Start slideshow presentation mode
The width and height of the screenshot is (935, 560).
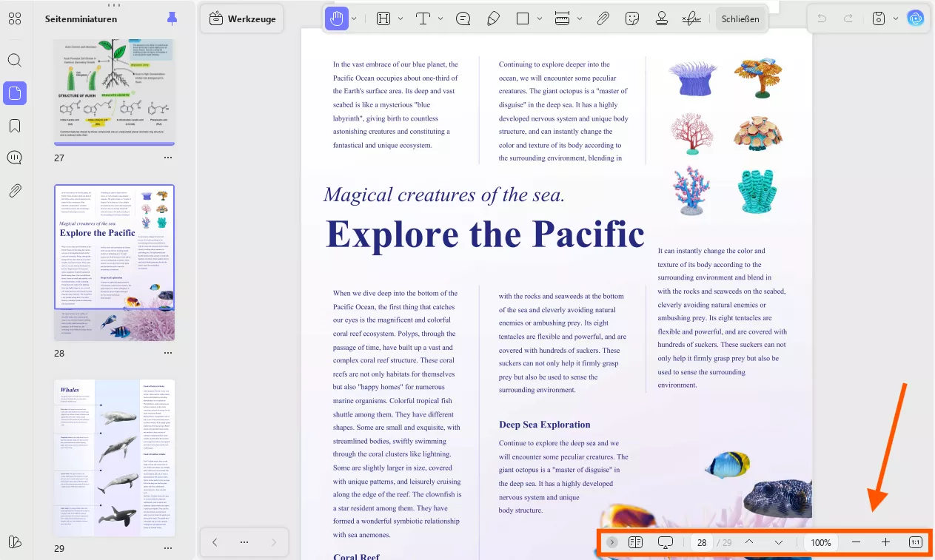pyautogui.click(x=665, y=542)
